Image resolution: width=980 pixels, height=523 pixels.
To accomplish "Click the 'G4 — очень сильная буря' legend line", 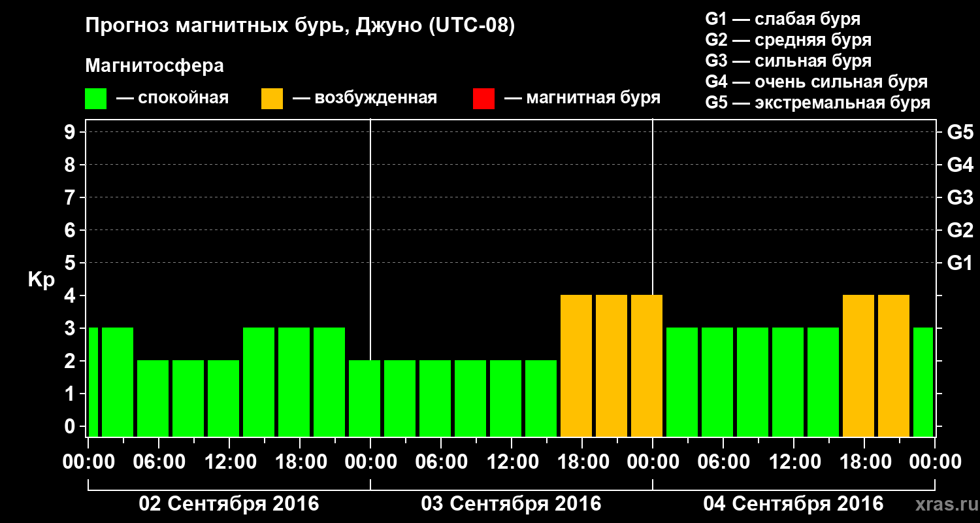I will 817,82.
